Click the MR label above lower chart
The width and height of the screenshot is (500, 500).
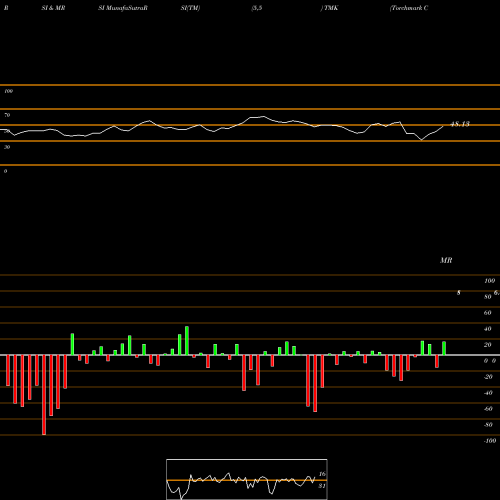[x=446, y=260]
